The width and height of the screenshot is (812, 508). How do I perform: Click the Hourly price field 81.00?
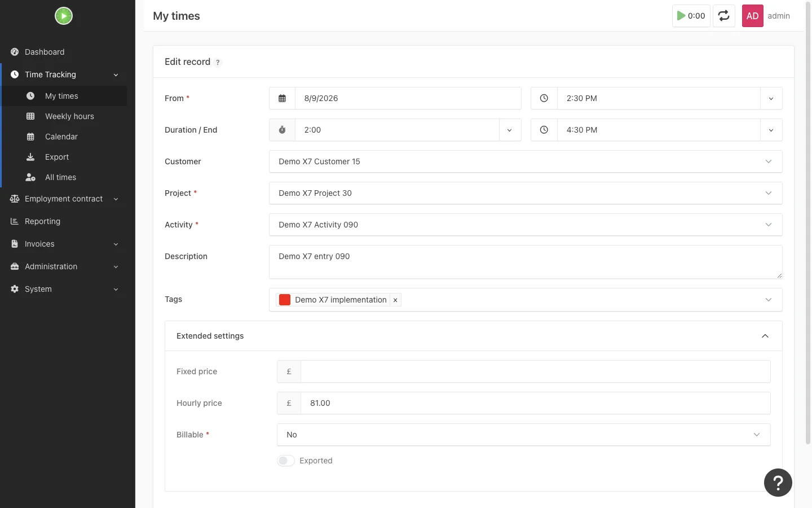click(536, 403)
